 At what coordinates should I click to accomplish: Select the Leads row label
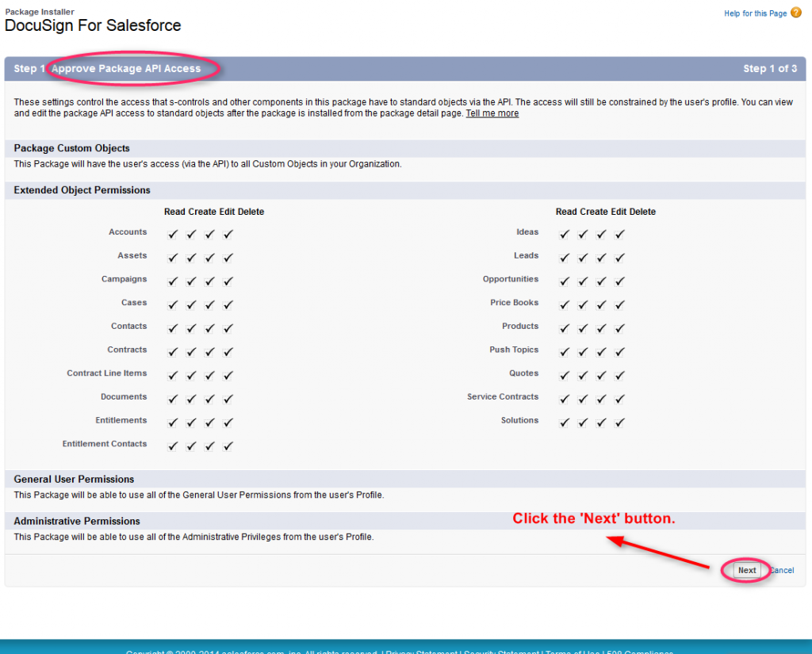527,255
